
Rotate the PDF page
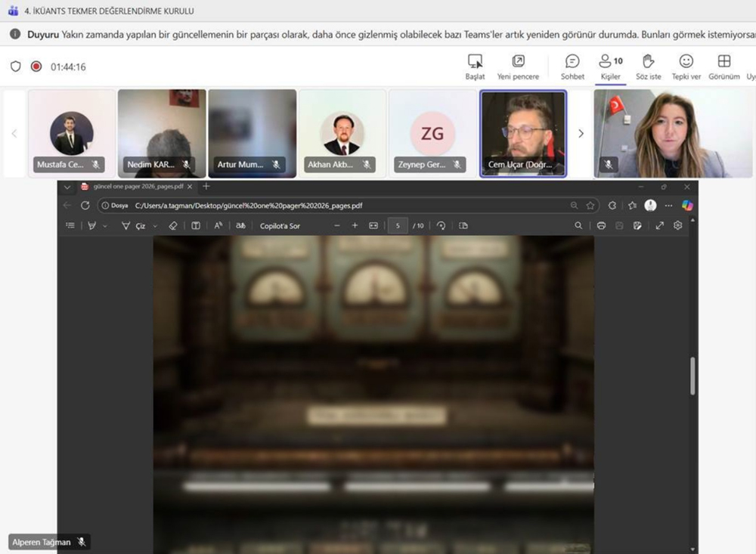point(442,225)
